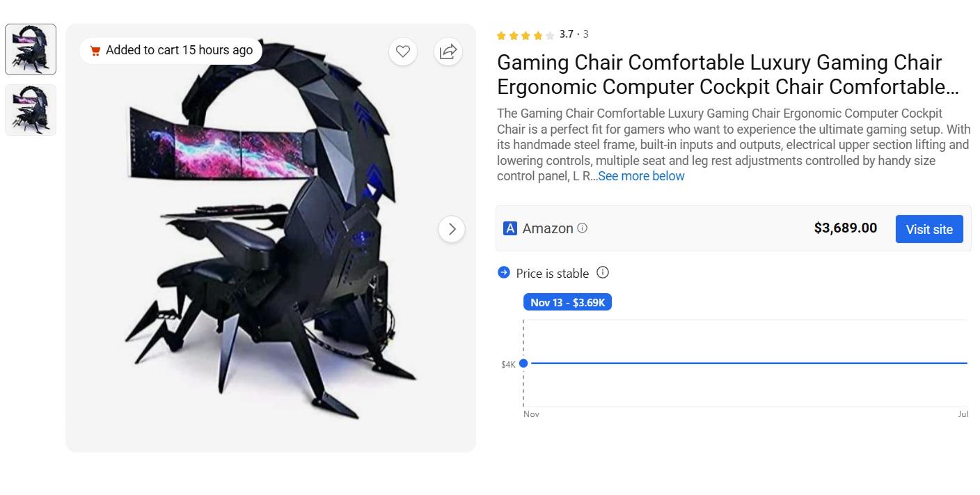This screenshot has width=980, height=495.
Task: Select the 'Nov 13 - $3.69K' price tooltip label
Action: 567,301
